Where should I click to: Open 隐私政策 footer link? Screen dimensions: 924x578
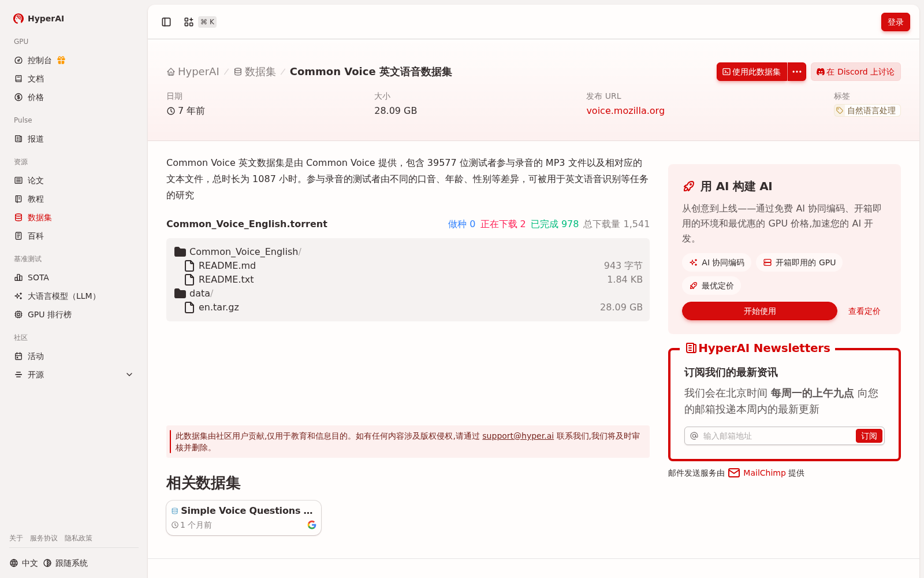pos(79,538)
